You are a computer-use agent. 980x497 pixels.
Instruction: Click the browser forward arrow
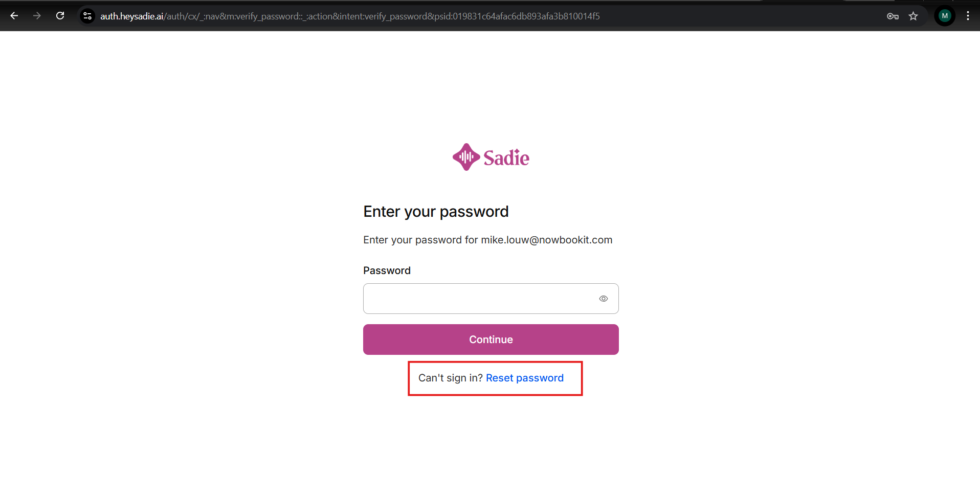pyautogui.click(x=37, y=16)
